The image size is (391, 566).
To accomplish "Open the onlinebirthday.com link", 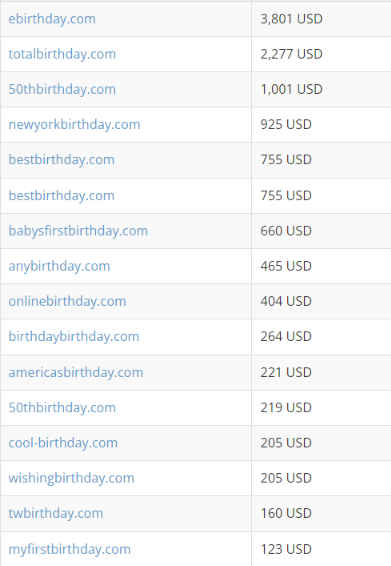I will point(67,301).
